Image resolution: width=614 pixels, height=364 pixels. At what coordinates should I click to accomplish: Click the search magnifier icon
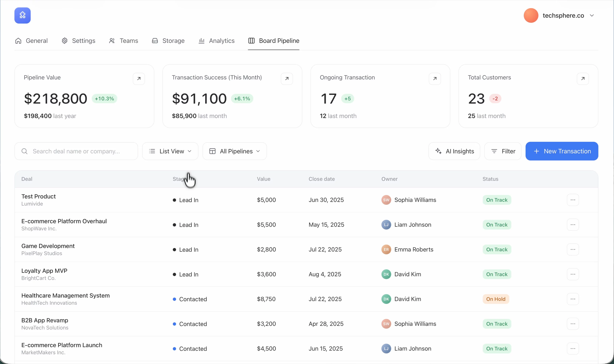click(24, 151)
